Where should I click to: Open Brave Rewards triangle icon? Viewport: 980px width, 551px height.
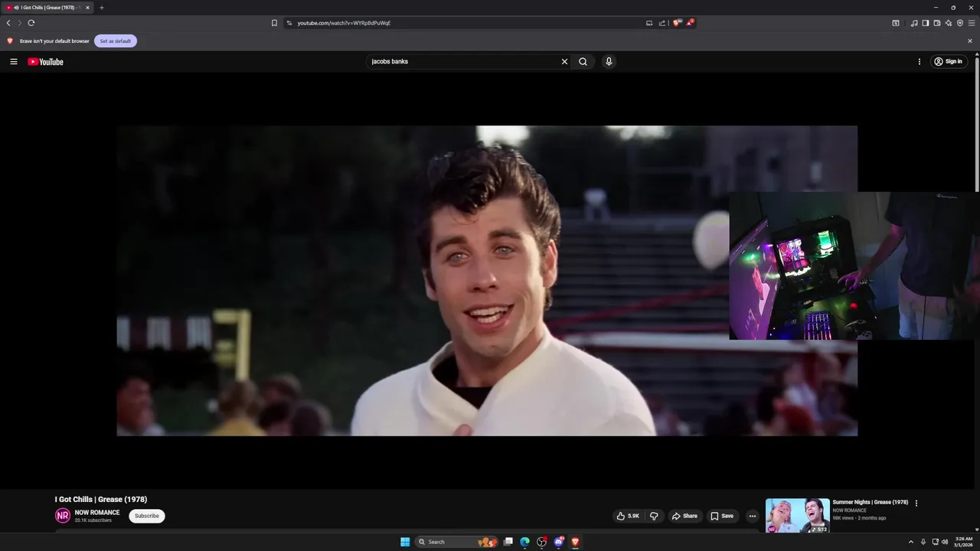(x=689, y=23)
